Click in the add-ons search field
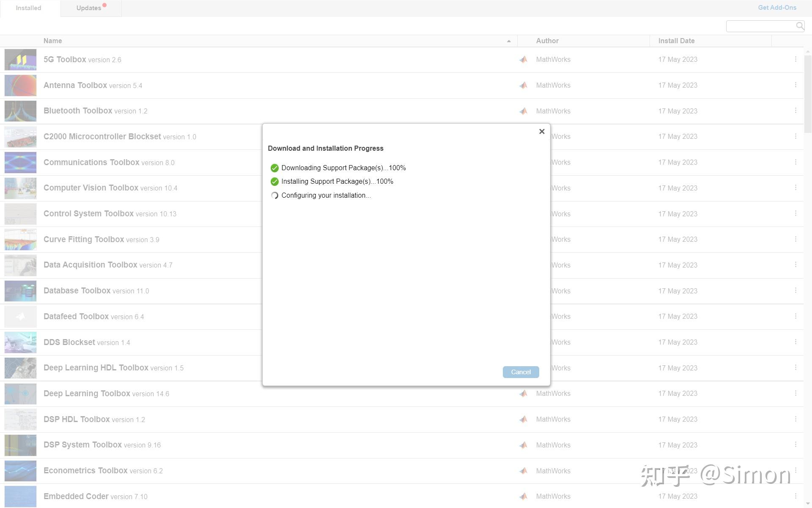The width and height of the screenshot is (812, 508). pyautogui.click(x=760, y=26)
